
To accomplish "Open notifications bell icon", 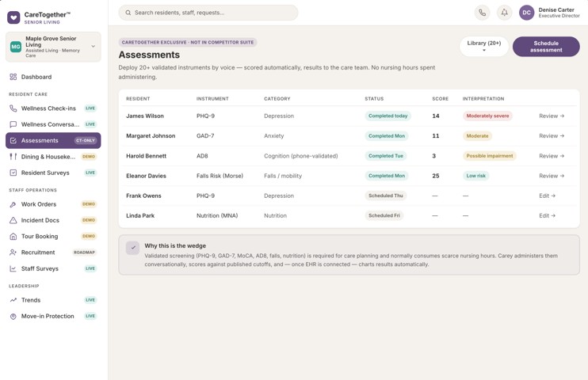I will pos(504,13).
